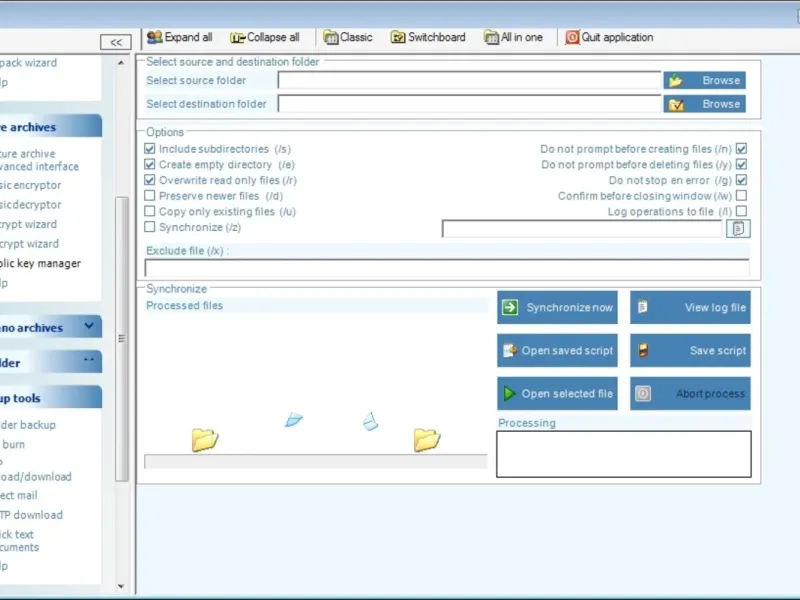Click the Processed files list header
Viewport: 800px width, 600px height.
pos(316,305)
